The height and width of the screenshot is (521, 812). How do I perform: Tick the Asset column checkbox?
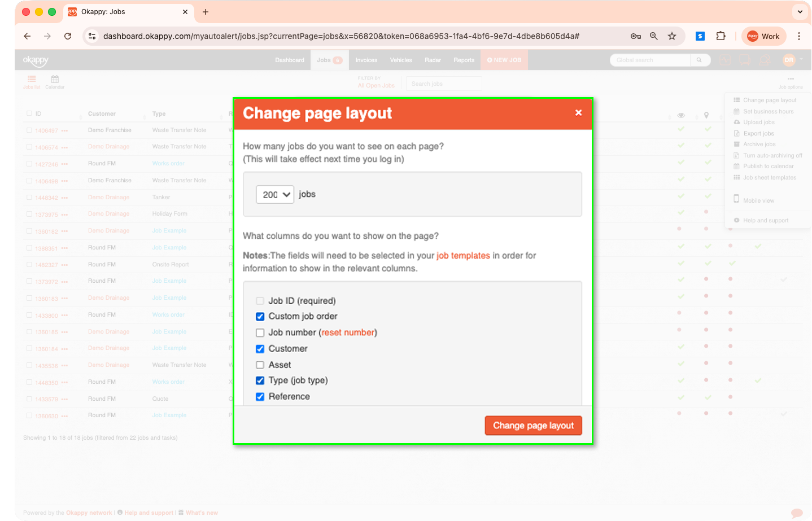(x=260, y=365)
